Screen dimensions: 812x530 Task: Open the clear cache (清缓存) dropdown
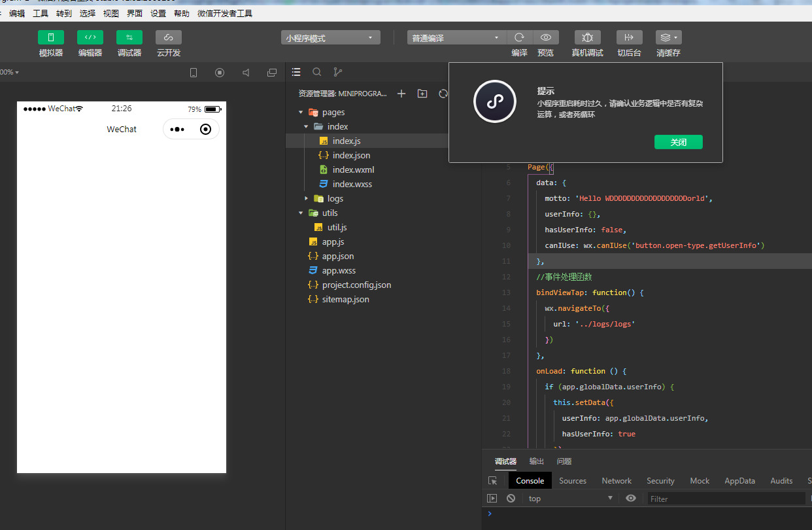(x=669, y=37)
